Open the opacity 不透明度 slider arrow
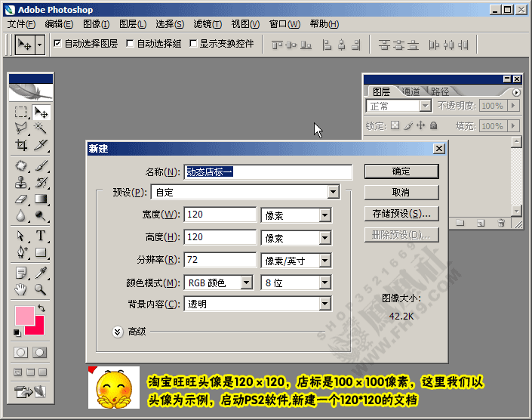The width and height of the screenshot is (532, 420). tap(513, 106)
